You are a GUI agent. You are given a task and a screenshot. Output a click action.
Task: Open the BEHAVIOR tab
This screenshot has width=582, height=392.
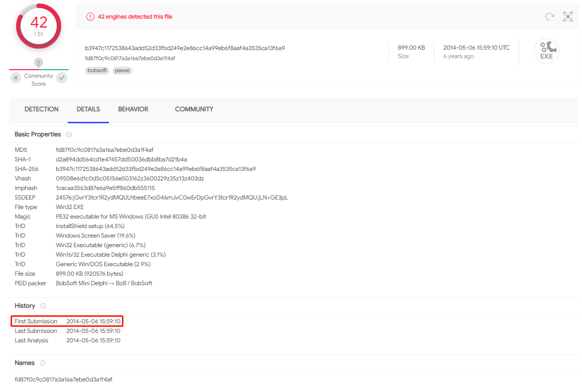133,109
